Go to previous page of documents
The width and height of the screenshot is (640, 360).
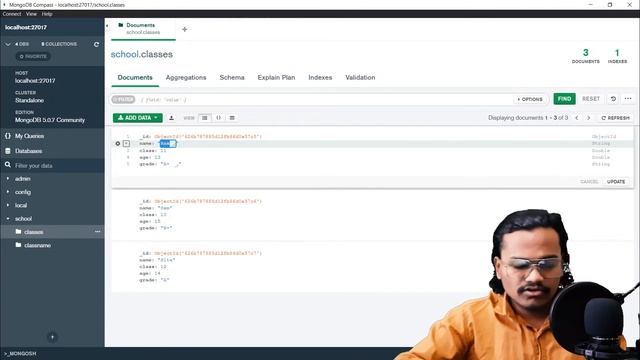pos(577,118)
